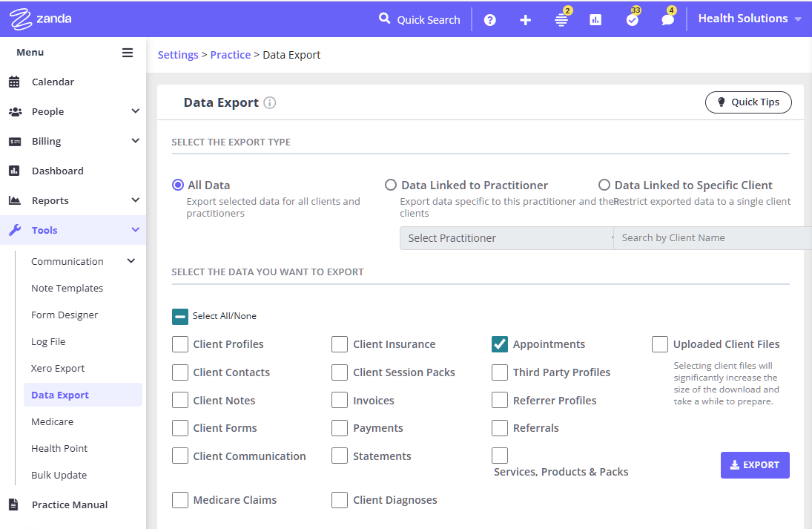Open the waitlist icon with badge 2
Viewport: 812px width, 529px height.
561,20
